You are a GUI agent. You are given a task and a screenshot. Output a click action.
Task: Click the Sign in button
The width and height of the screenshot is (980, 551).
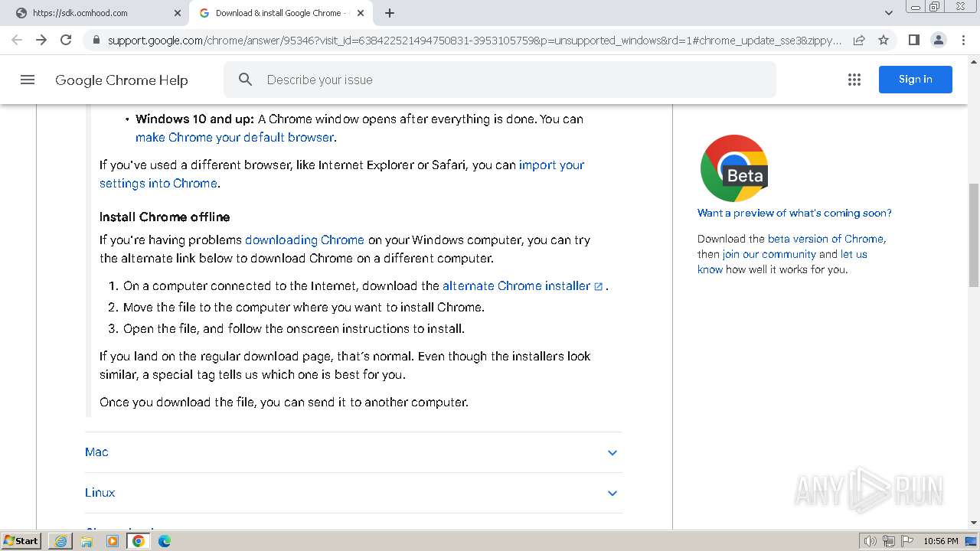916,80
